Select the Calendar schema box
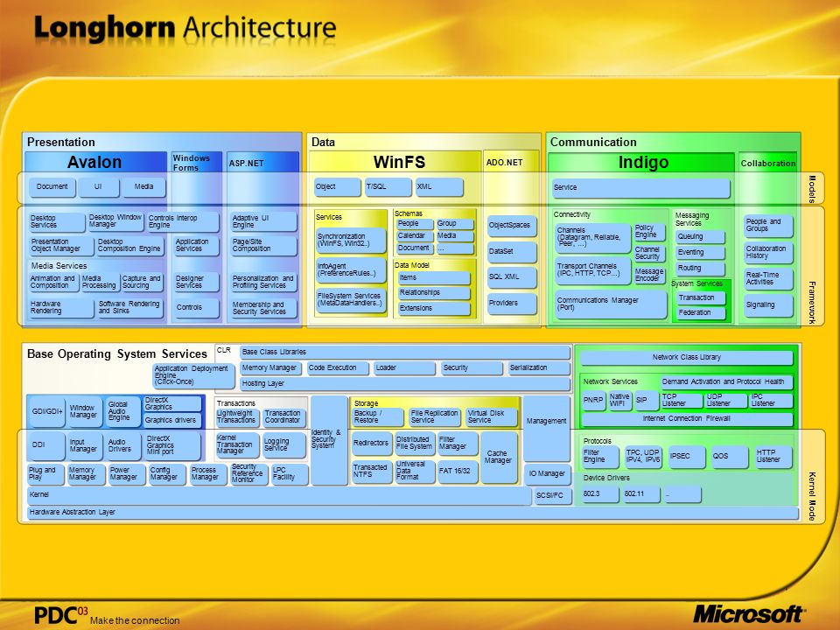840x630 pixels. point(414,236)
